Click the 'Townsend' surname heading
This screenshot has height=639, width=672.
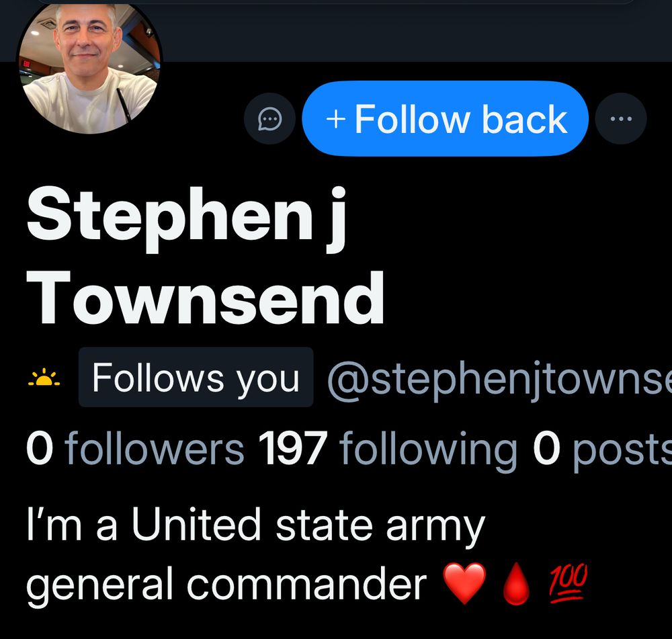[205, 298]
